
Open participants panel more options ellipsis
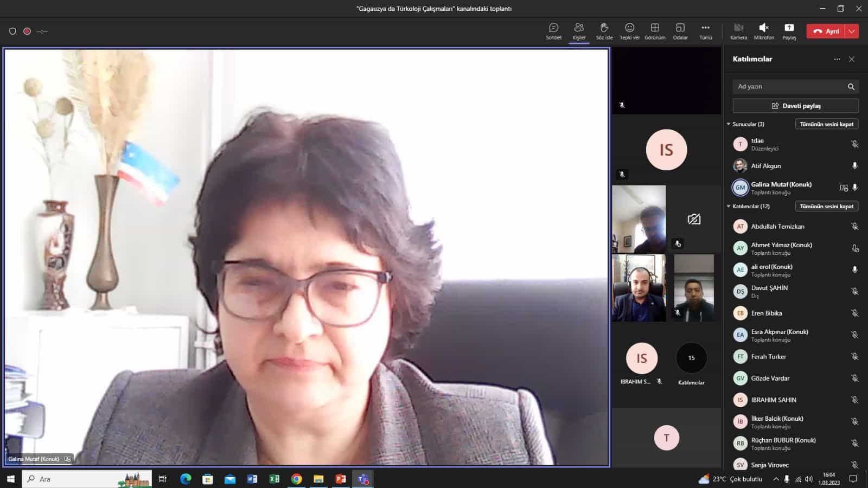click(837, 59)
